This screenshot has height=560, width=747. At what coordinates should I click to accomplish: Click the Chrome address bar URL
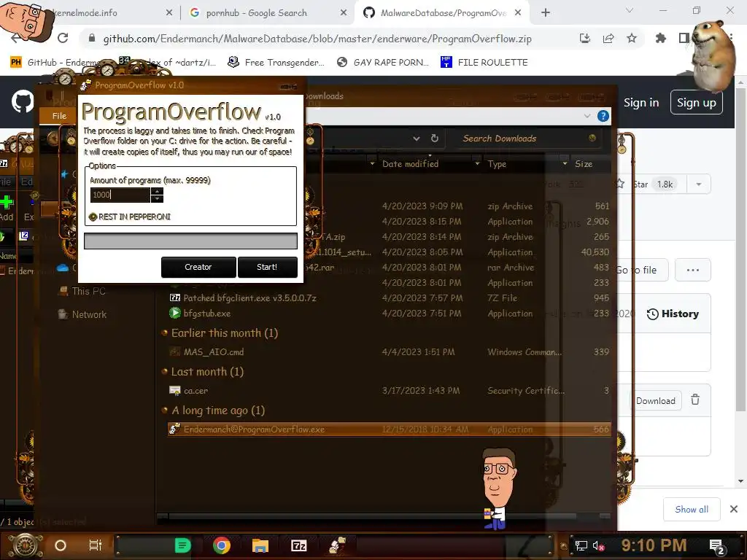(317, 39)
